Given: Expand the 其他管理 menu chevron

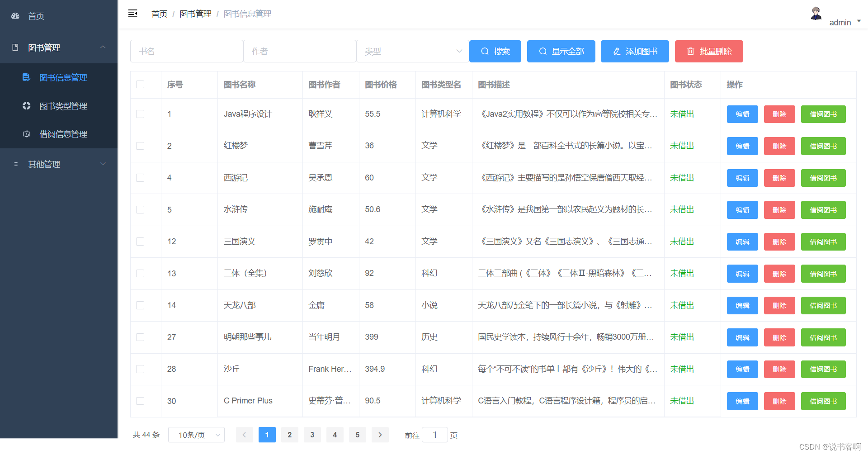Looking at the screenshot, I should click(x=103, y=164).
